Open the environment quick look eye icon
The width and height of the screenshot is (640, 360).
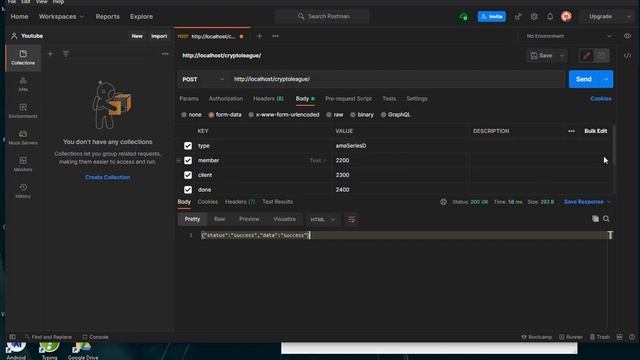(x=627, y=36)
